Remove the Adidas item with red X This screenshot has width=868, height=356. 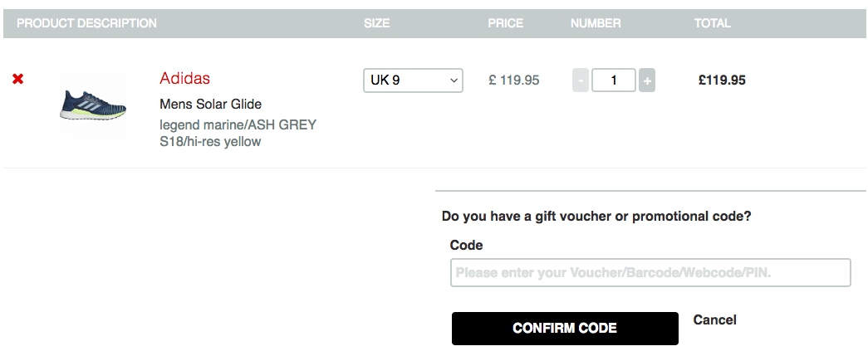[x=17, y=80]
